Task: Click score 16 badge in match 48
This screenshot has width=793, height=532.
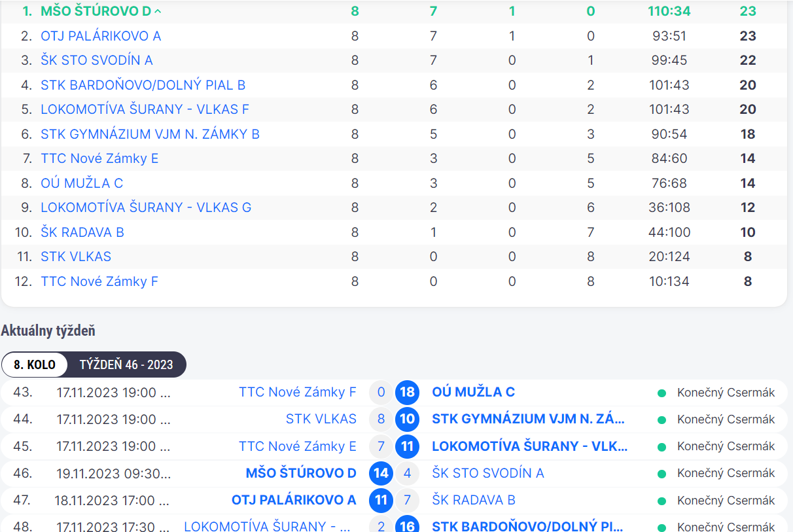Action: 407,526
